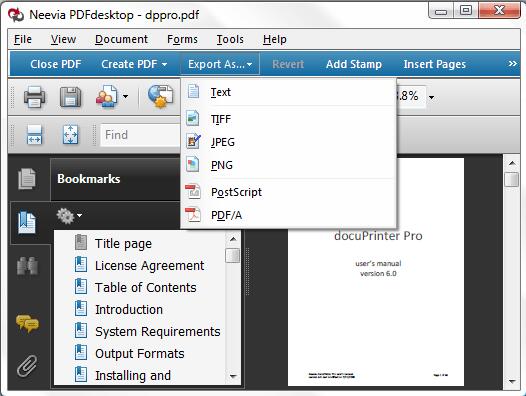The height and width of the screenshot is (396, 526).
Task: Open the View menu
Action: (63, 39)
